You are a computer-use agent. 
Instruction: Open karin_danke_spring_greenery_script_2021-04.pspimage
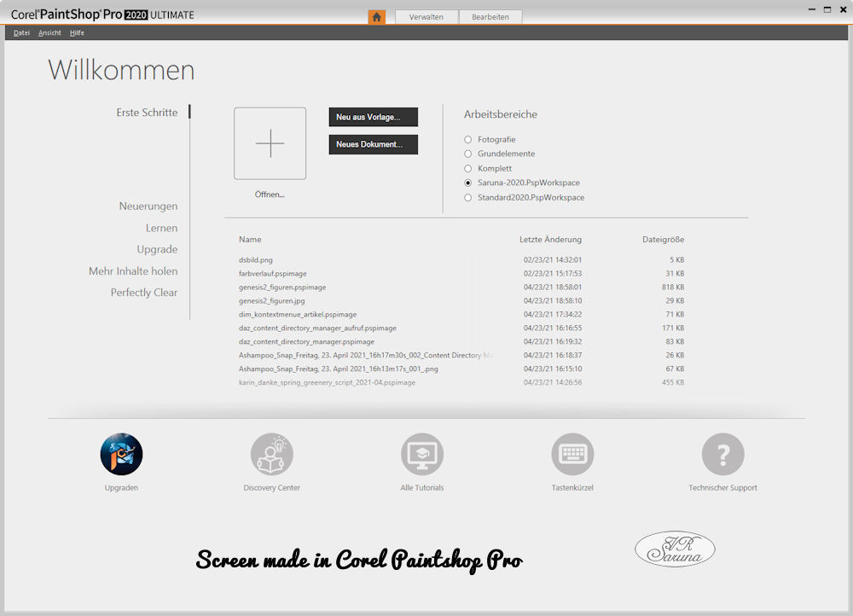point(327,382)
